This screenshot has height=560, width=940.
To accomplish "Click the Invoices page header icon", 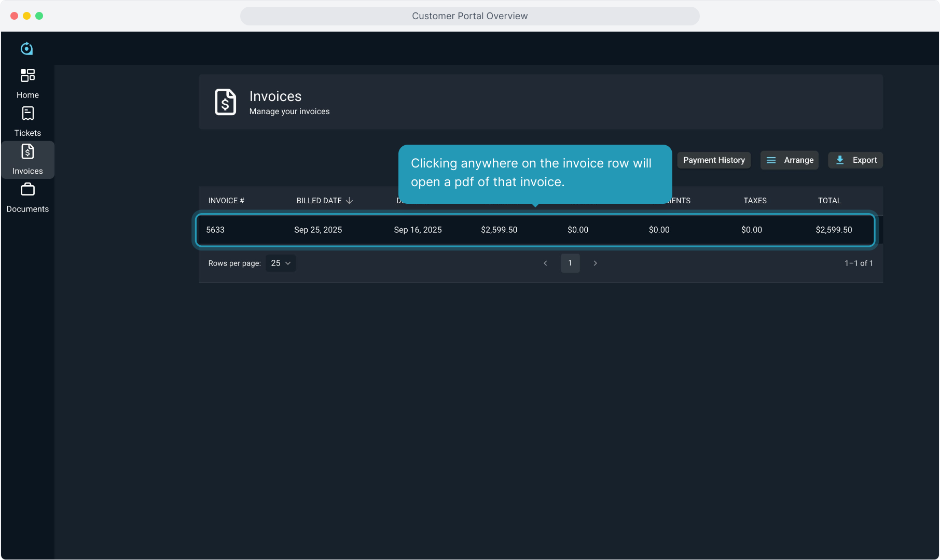I will pyautogui.click(x=226, y=102).
